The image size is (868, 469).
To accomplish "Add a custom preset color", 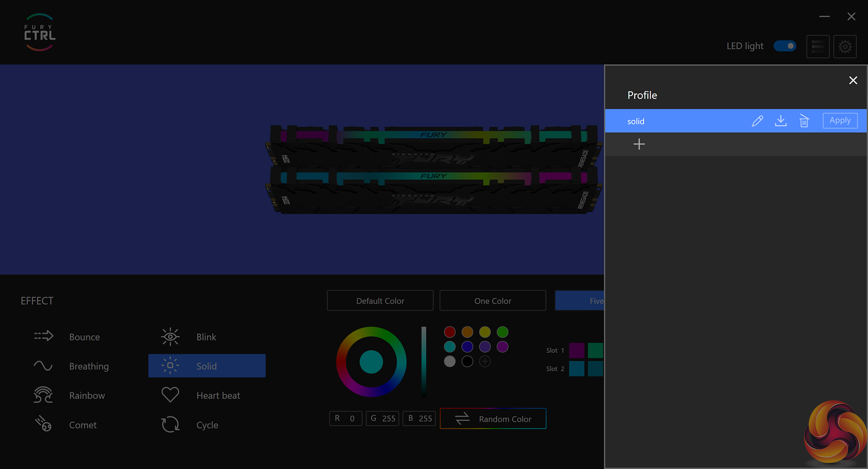I will coord(485,361).
